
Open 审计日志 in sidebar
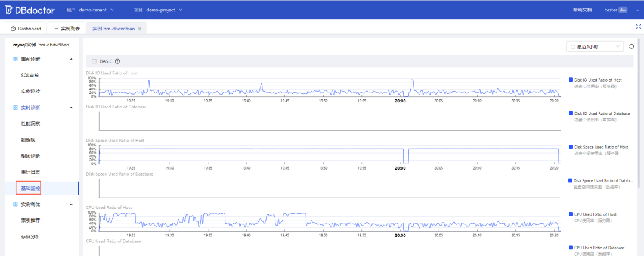pos(30,172)
